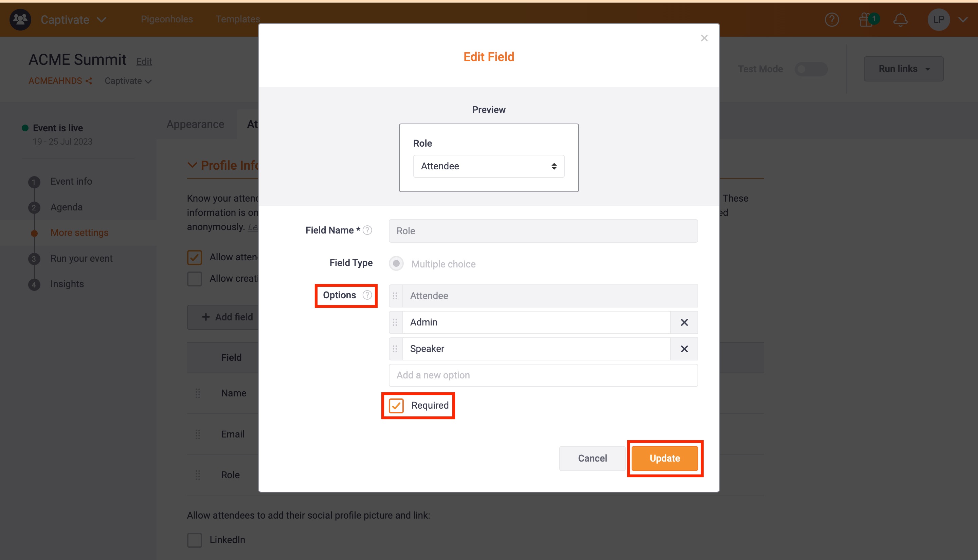
Task: Open the help icon in the top bar
Action: (x=832, y=20)
